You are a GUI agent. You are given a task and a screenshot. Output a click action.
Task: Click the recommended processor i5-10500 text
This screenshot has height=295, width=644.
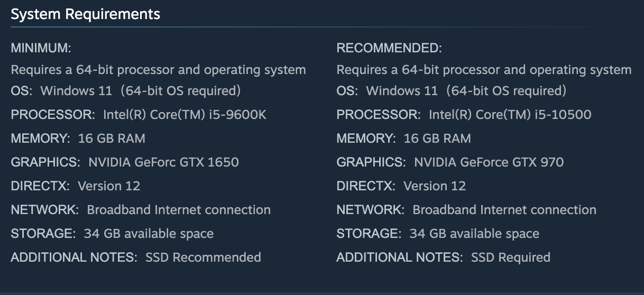[x=510, y=115]
